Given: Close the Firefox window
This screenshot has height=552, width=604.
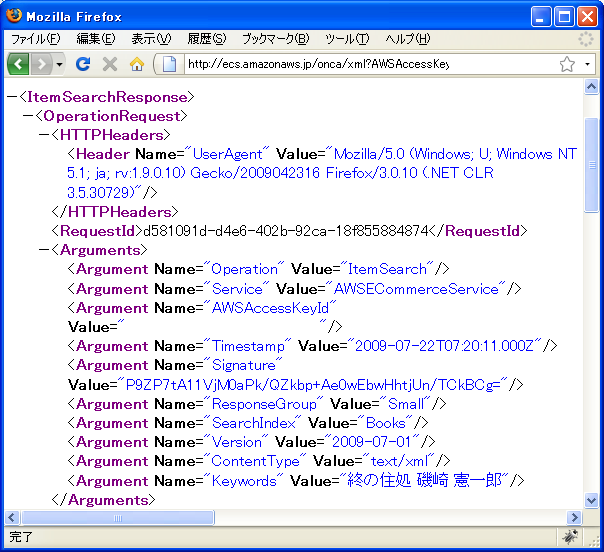Looking at the screenshot, I should tap(587, 17).
